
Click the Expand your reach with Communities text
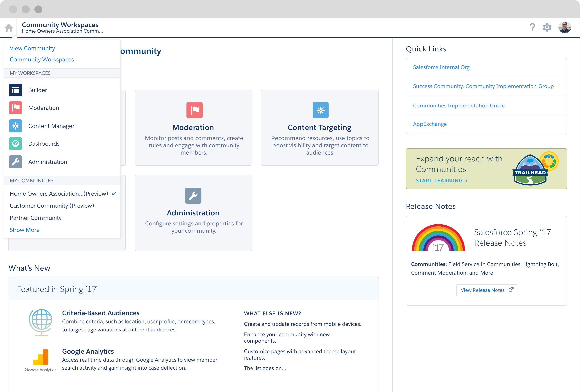coord(459,164)
